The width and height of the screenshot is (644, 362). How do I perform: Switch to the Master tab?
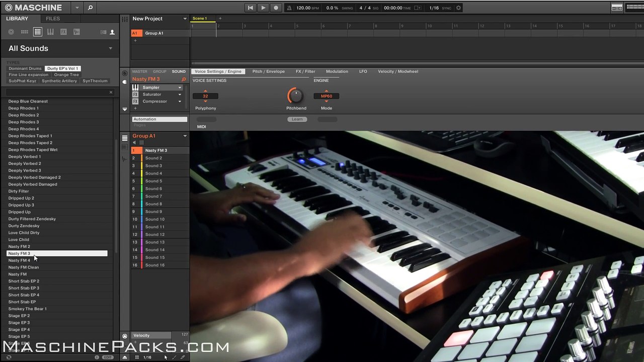coord(140,71)
